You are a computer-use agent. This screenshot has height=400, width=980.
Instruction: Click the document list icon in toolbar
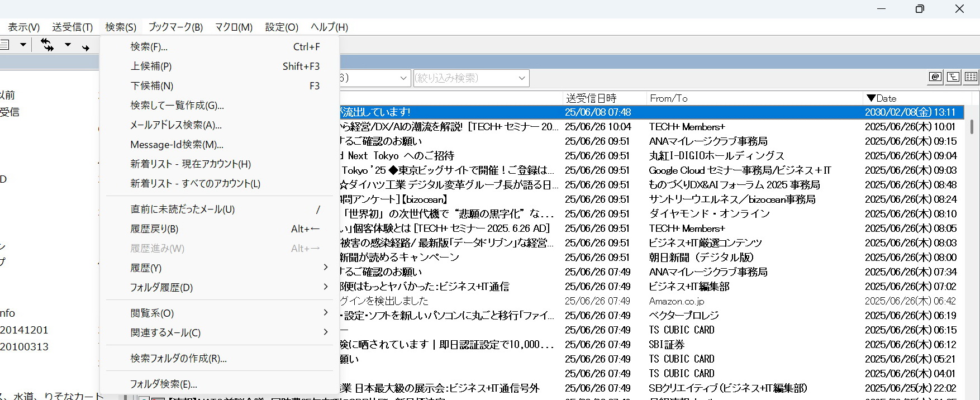[4, 45]
